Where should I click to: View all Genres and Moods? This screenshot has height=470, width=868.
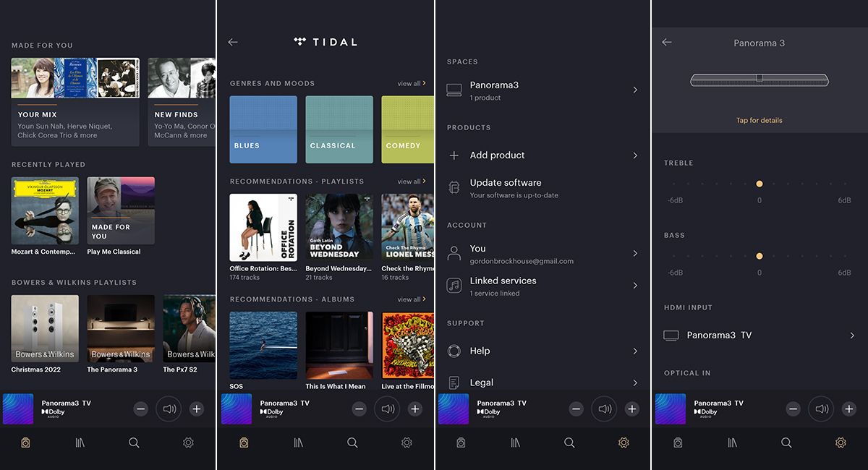pyautogui.click(x=412, y=84)
